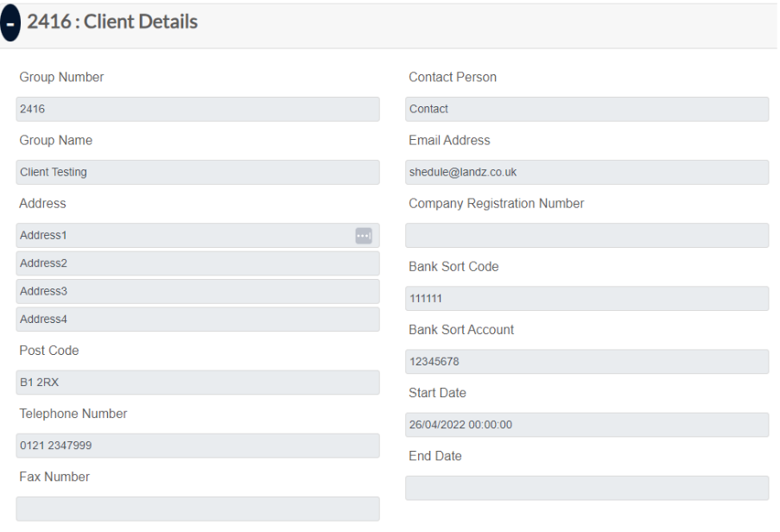Focus the Address1 input field
Screen dimensions: 780x532
181,236
